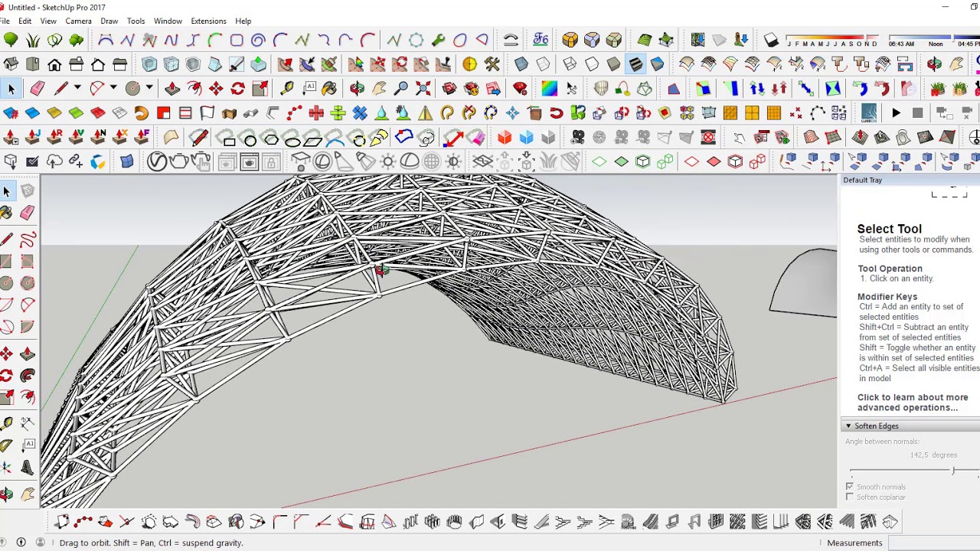The height and width of the screenshot is (551, 980).
Task: Switch to Monochrome face style
Action: [x=657, y=64]
